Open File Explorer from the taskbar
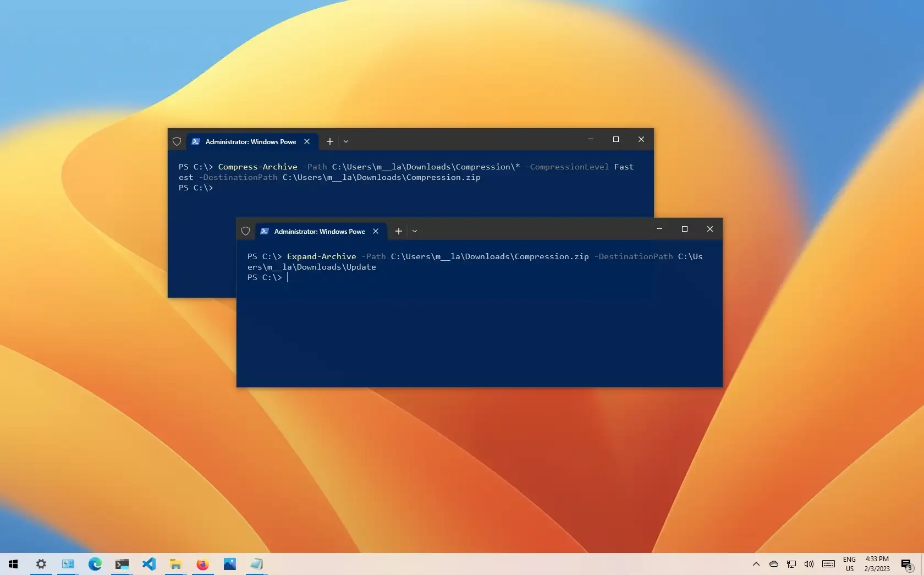The image size is (924, 575). (x=175, y=564)
